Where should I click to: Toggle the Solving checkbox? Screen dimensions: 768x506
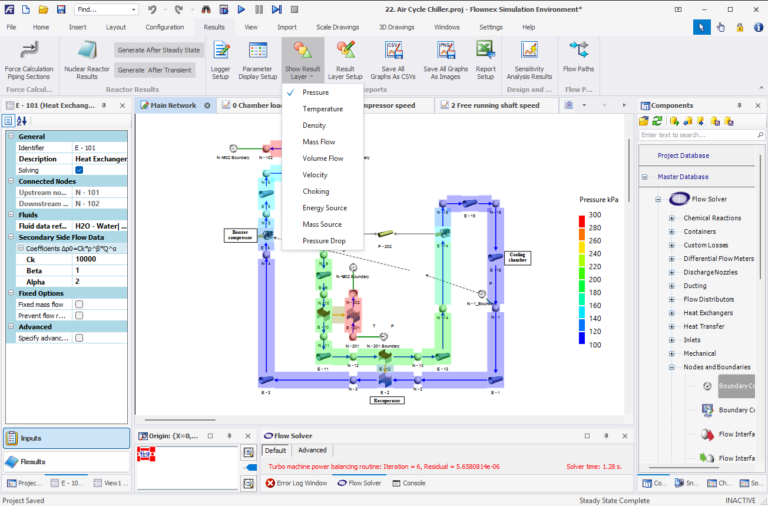(x=79, y=170)
